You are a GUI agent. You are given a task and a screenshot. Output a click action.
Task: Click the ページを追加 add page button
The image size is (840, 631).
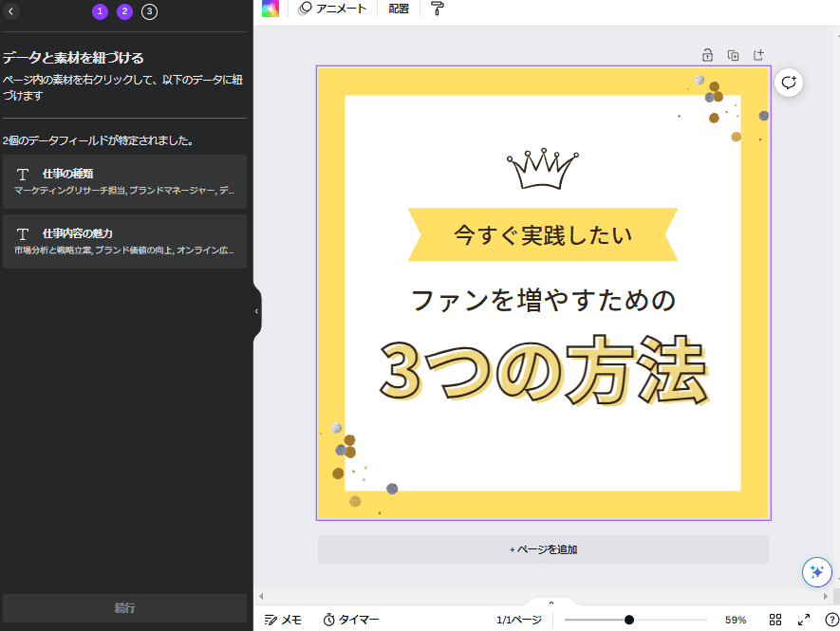click(542, 549)
